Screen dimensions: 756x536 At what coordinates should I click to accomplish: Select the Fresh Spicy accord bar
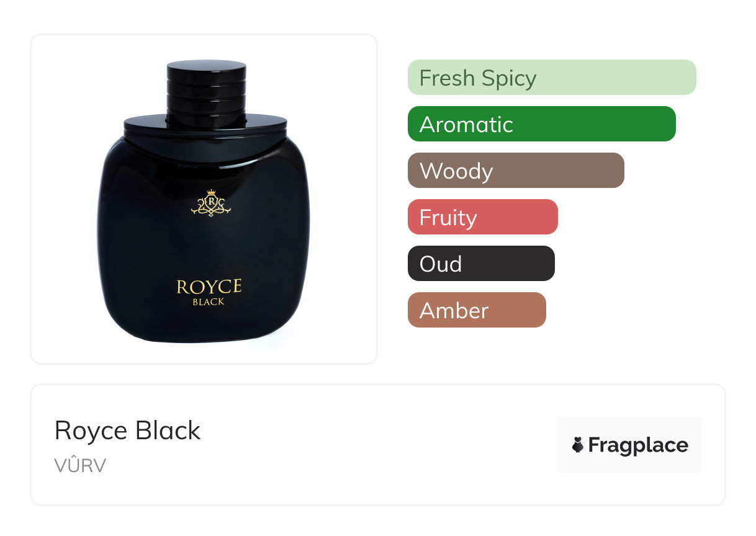tap(552, 78)
